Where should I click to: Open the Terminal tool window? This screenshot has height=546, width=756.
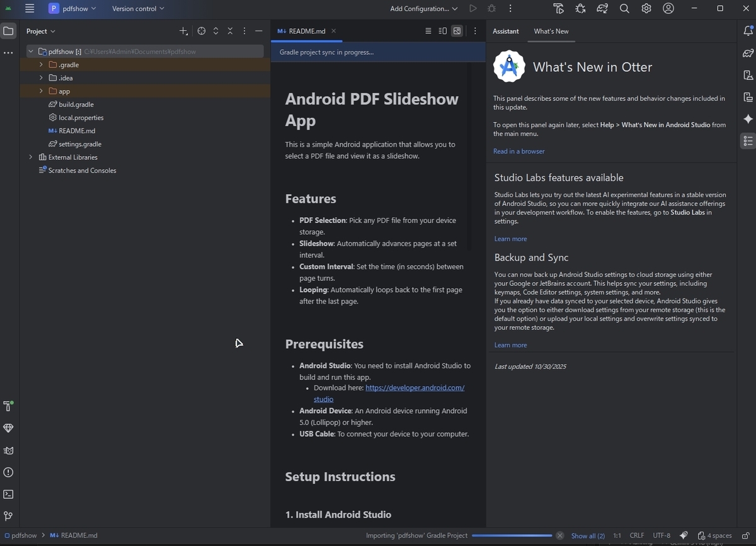tap(8, 494)
